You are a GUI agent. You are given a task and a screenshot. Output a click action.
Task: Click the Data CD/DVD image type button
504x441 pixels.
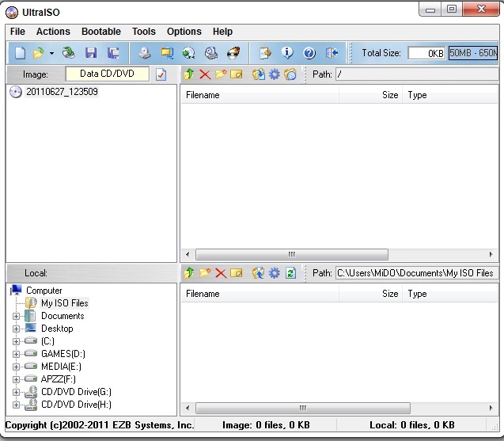(107, 74)
